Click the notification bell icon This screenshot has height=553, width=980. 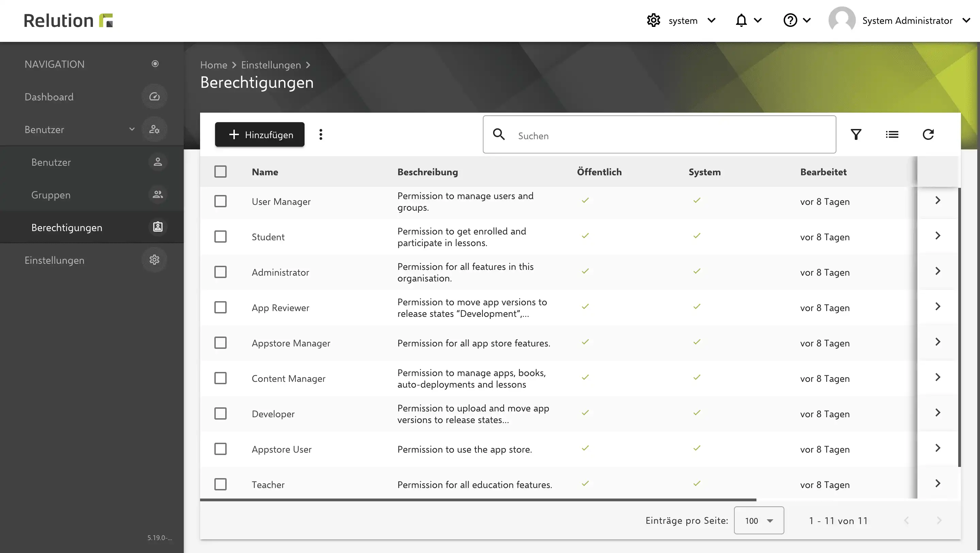741,20
